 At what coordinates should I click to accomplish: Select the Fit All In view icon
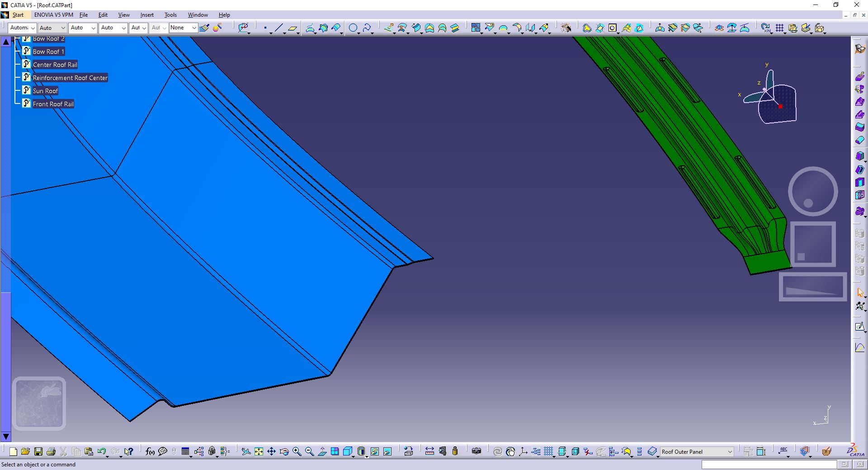click(259, 451)
